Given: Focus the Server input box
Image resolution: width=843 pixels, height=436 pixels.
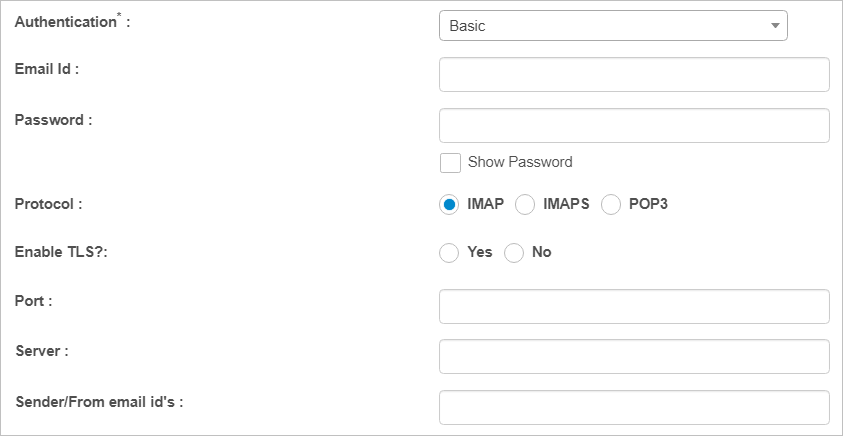Looking at the screenshot, I should (x=634, y=356).
